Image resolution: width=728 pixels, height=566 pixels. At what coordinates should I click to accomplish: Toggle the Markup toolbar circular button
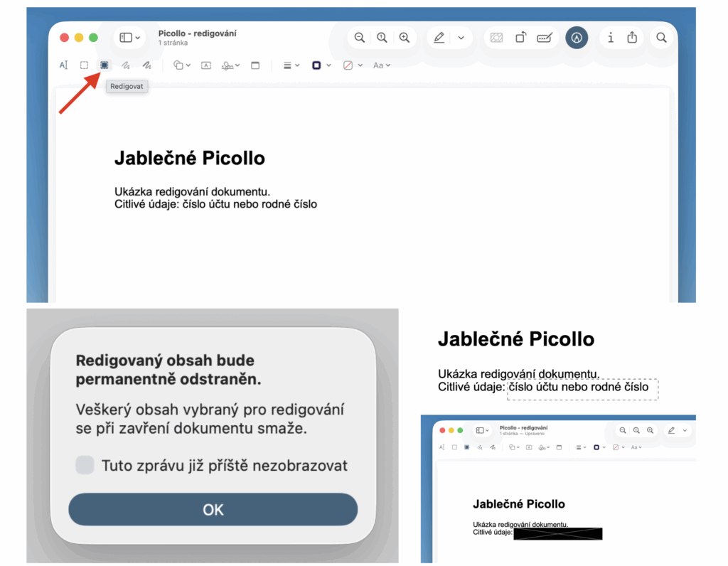click(x=577, y=38)
